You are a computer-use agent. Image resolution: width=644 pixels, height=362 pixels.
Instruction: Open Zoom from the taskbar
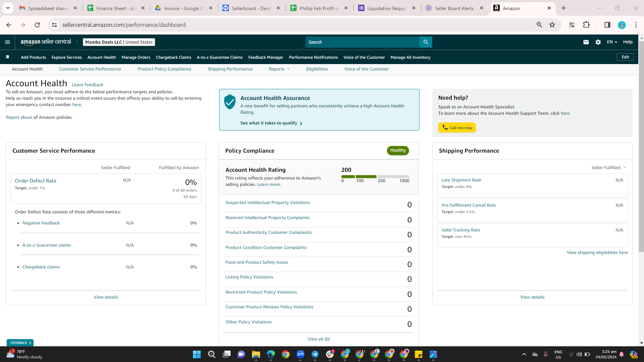pyautogui.click(x=300, y=354)
